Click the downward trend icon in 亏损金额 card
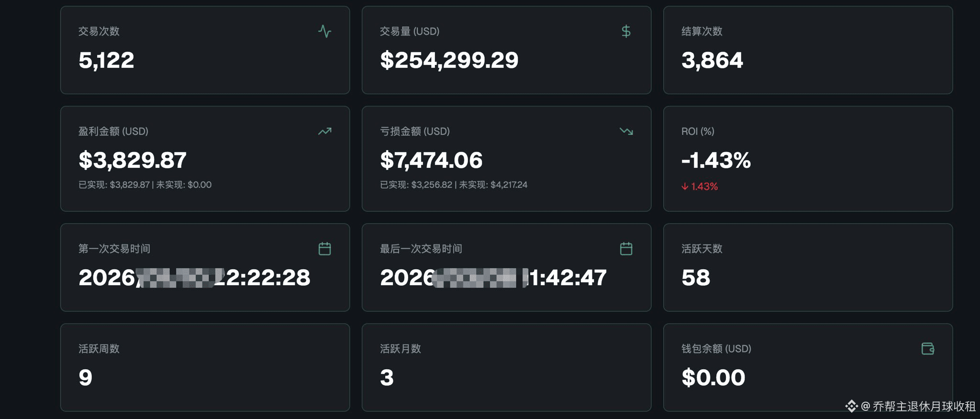Viewport: 980px width, 419px height. [x=626, y=131]
